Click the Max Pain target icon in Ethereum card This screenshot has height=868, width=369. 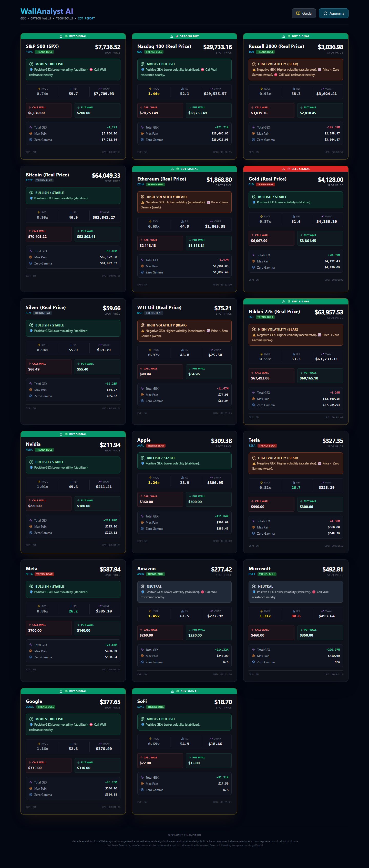pos(142,266)
